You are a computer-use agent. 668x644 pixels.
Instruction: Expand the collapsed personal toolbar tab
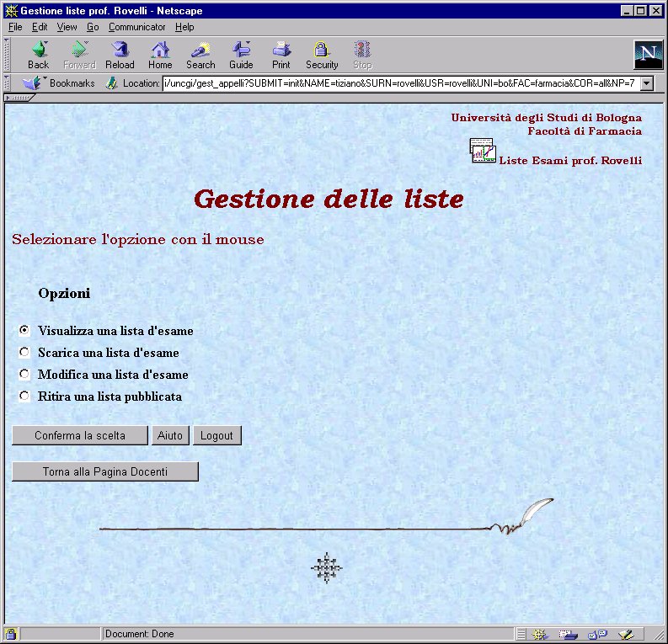pos(19,98)
